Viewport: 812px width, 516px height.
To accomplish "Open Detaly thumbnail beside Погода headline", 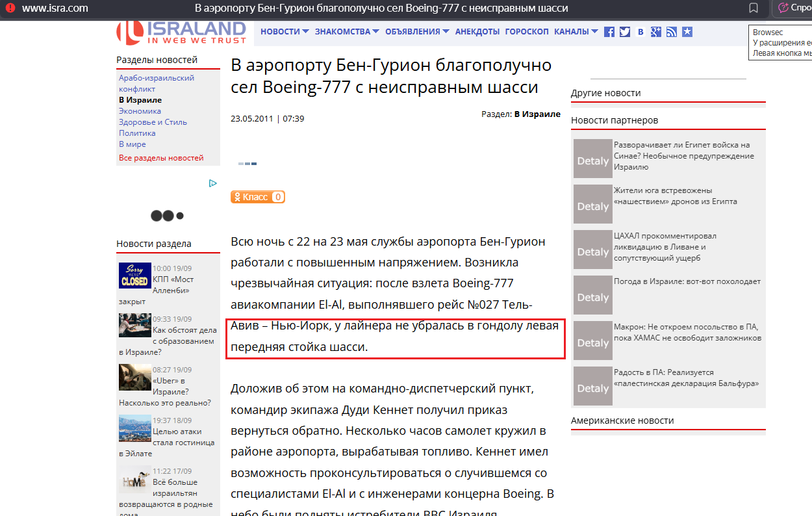I will tap(592, 295).
